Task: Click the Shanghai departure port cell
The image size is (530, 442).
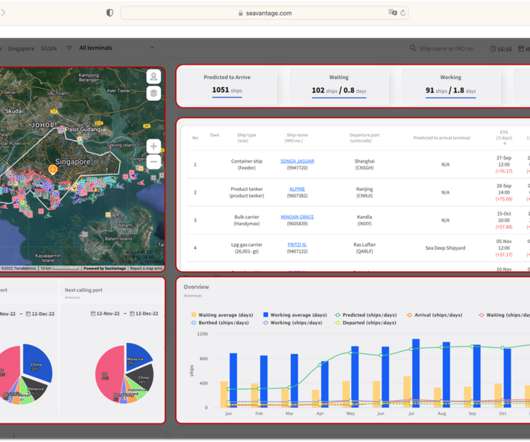Action: [x=364, y=164]
